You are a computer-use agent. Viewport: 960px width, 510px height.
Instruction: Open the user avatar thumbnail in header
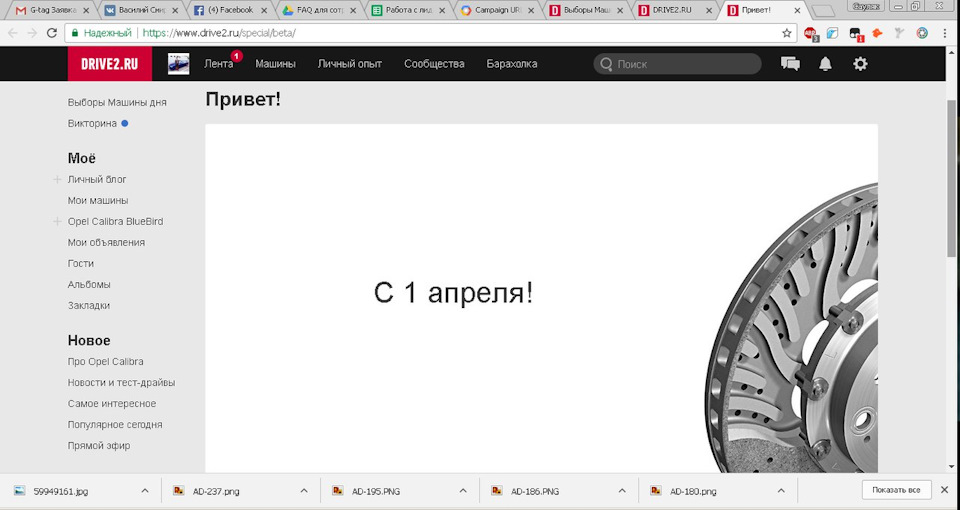tap(179, 64)
